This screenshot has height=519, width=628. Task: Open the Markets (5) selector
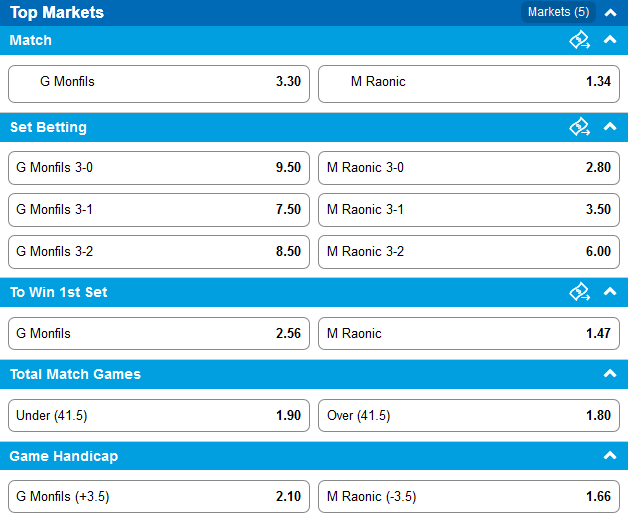[558, 12]
